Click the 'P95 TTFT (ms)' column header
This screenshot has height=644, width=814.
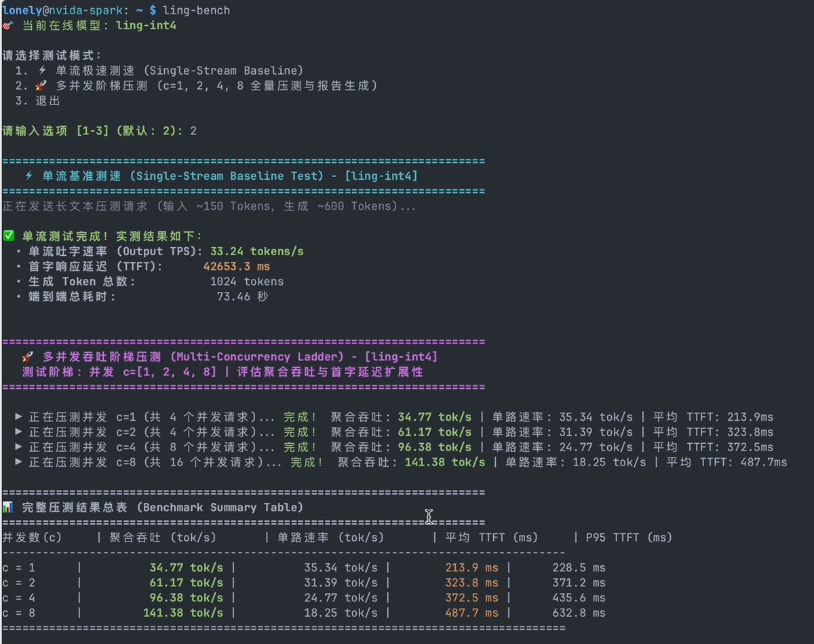click(629, 537)
